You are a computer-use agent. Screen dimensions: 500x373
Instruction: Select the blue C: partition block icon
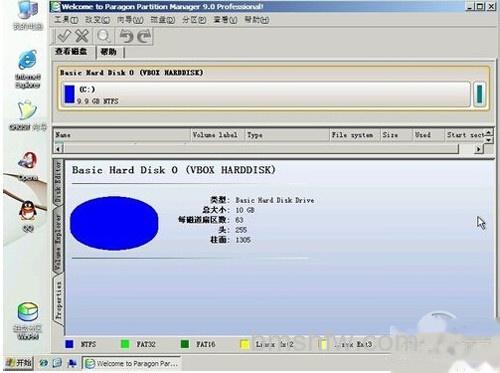click(69, 94)
